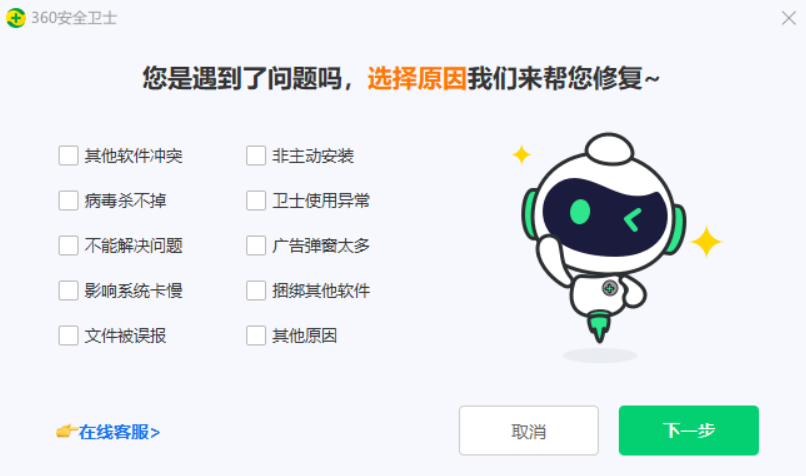
Task: Click the orange 选择原因 heading text
Action: click(x=417, y=79)
